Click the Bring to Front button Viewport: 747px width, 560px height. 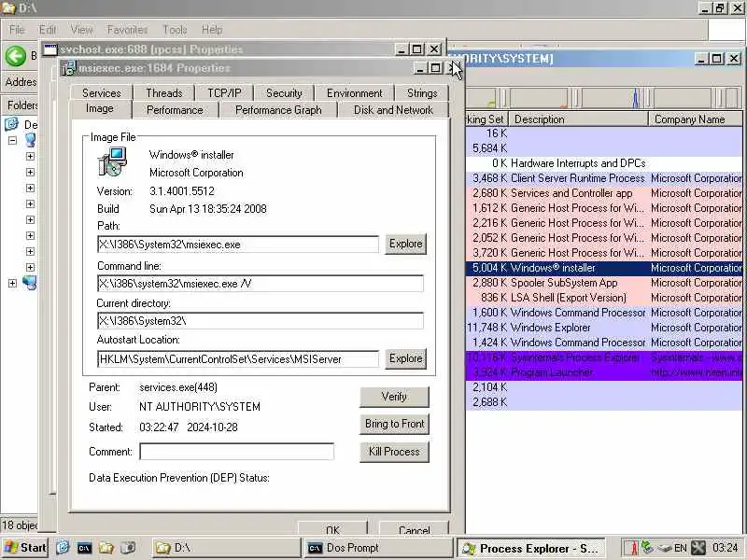tap(394, 424)
